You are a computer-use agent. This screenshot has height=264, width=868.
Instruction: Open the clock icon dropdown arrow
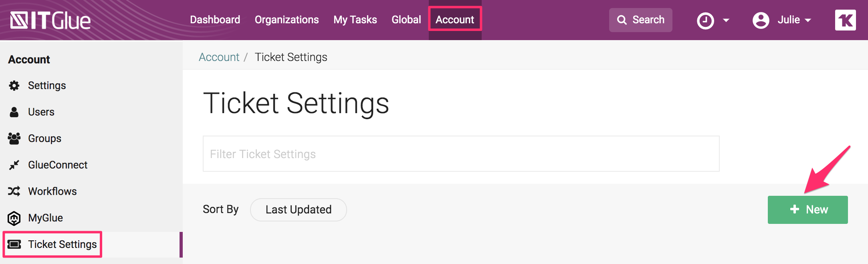pos(726,20)
